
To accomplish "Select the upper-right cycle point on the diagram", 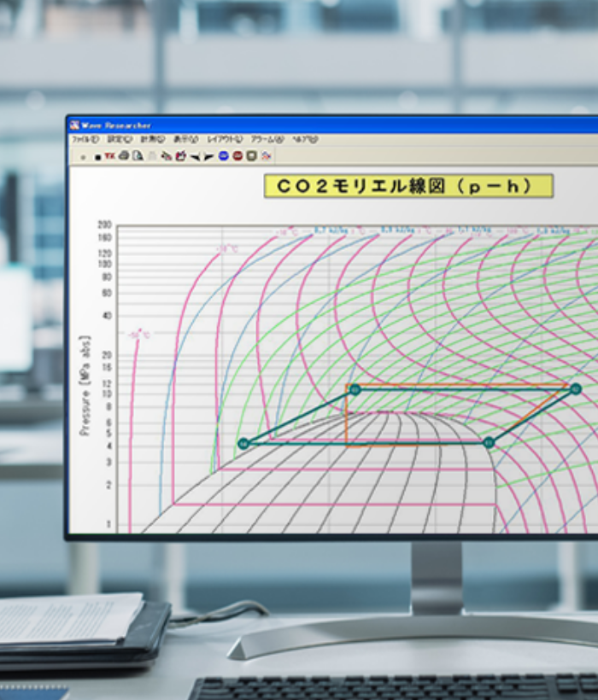I will 576,389.
